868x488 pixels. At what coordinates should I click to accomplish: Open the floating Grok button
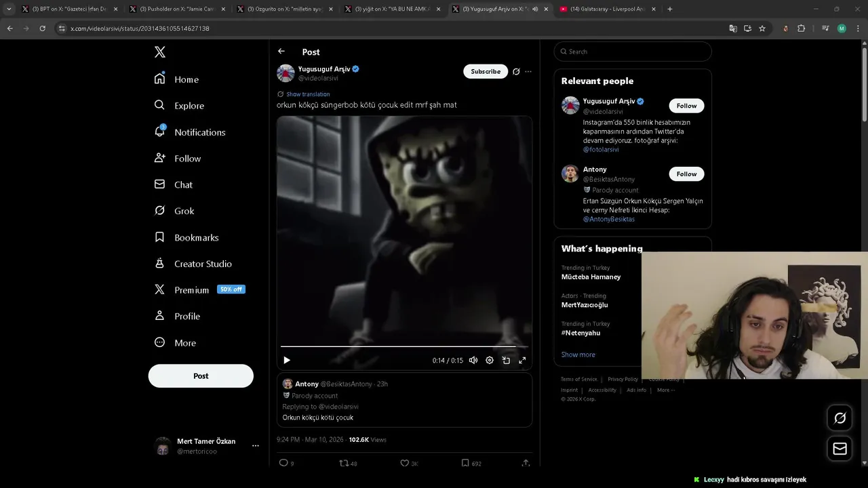840,418
